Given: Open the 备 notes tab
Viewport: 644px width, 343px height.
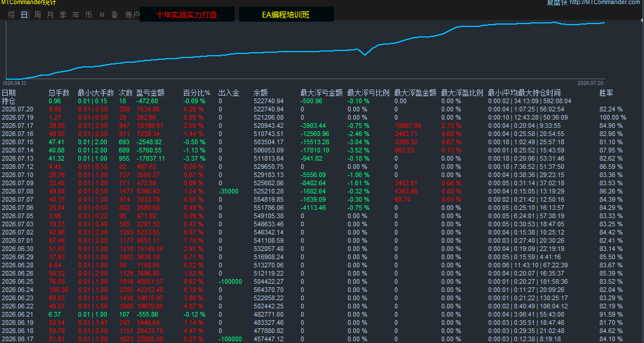Looking at the screenshot, I should coord(115,15).
